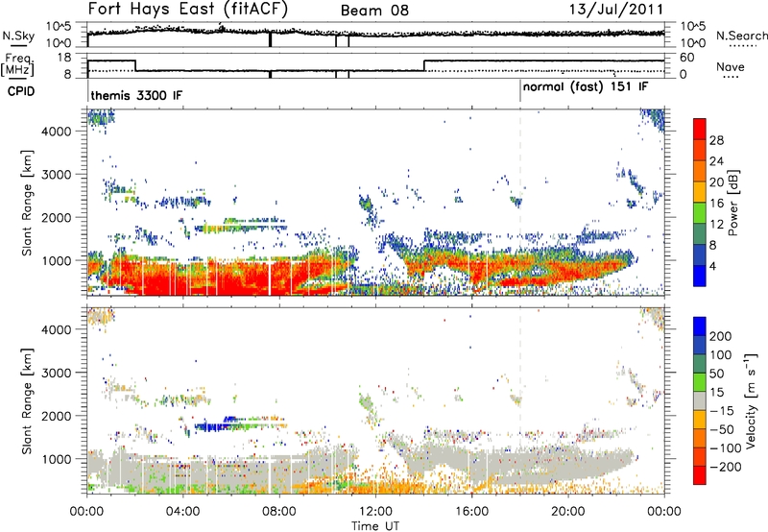Viewport: 768px width, 532px height.
Task: Click the "08:00" time tick label
Action: pyautogui.click(x=279, y=512)
